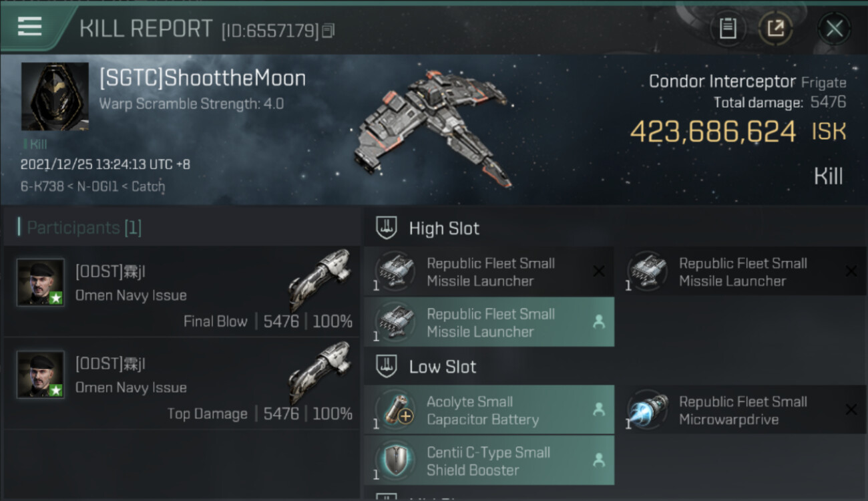
Task: Copy the kill report ID
Action: [328, 31]
